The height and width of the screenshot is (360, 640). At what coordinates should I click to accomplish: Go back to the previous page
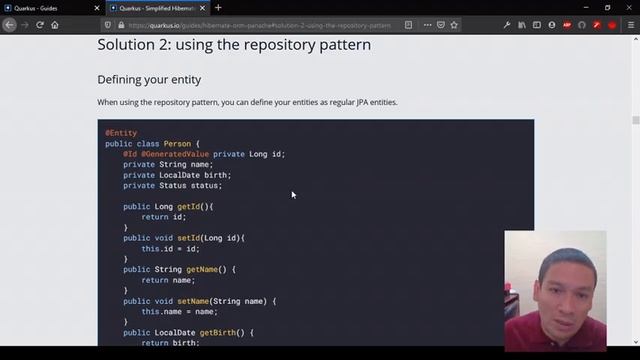click(x=9, y=25)
